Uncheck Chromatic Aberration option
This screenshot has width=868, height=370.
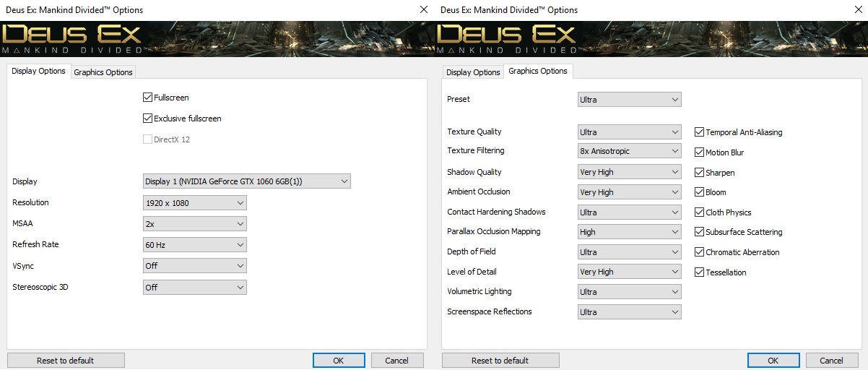pos(699,252)
